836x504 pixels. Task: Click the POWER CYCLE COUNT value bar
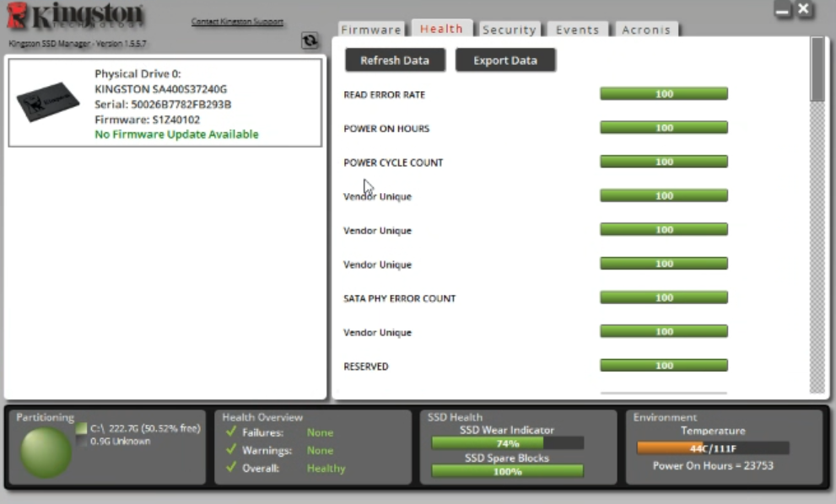coord(664,162)
